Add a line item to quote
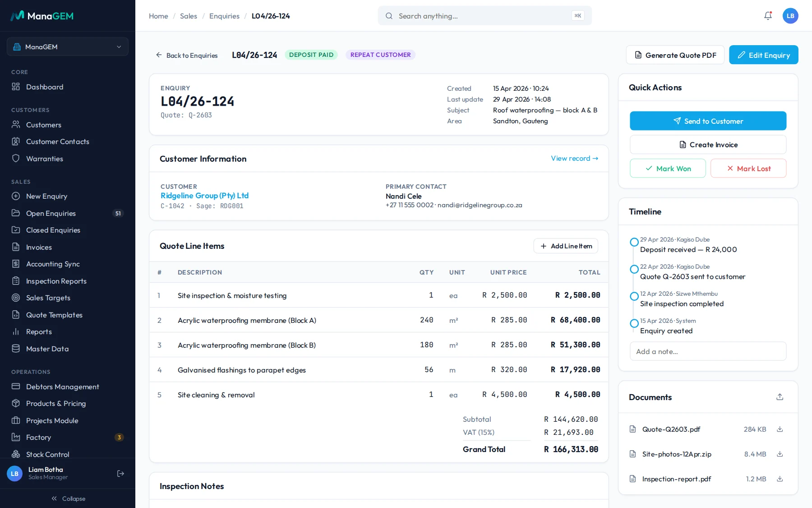 566,246
